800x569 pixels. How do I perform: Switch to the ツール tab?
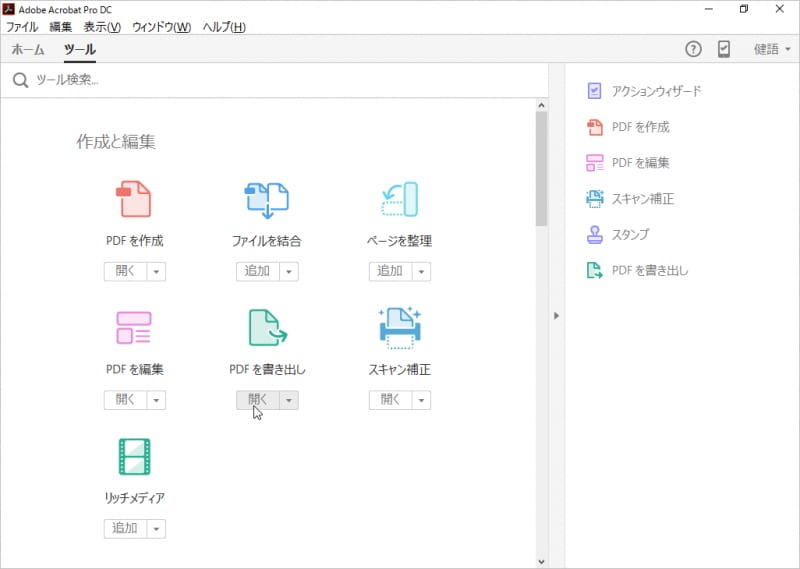(80, 50)
